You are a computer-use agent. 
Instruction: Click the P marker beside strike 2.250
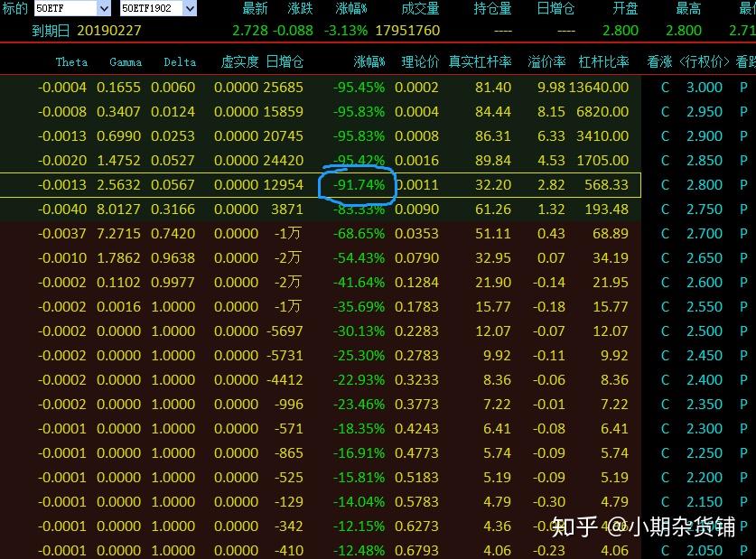(x=743, y=453)
